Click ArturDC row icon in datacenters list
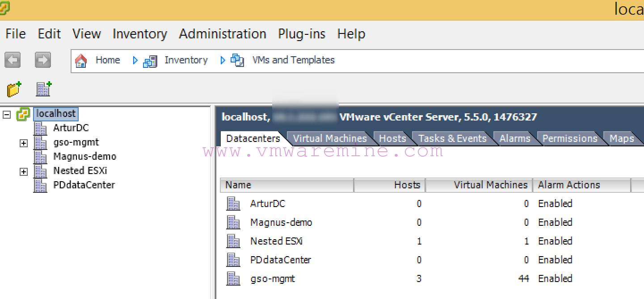The height and width of the screenshot is (299, 644). pyautogui.click(x=233, y=203)
